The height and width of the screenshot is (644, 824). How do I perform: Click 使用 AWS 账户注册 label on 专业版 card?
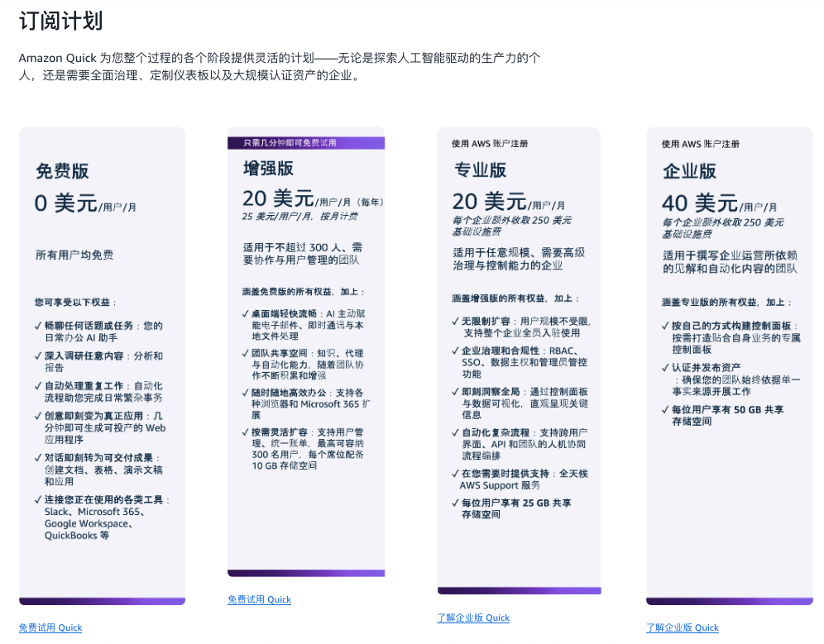pyautogui.click(x=490, y=143)
